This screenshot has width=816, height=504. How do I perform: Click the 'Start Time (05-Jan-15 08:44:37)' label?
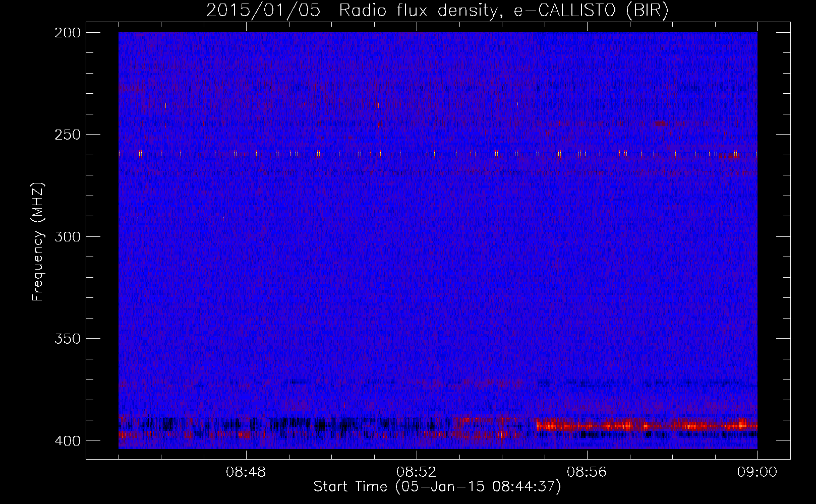pos(437,487)
